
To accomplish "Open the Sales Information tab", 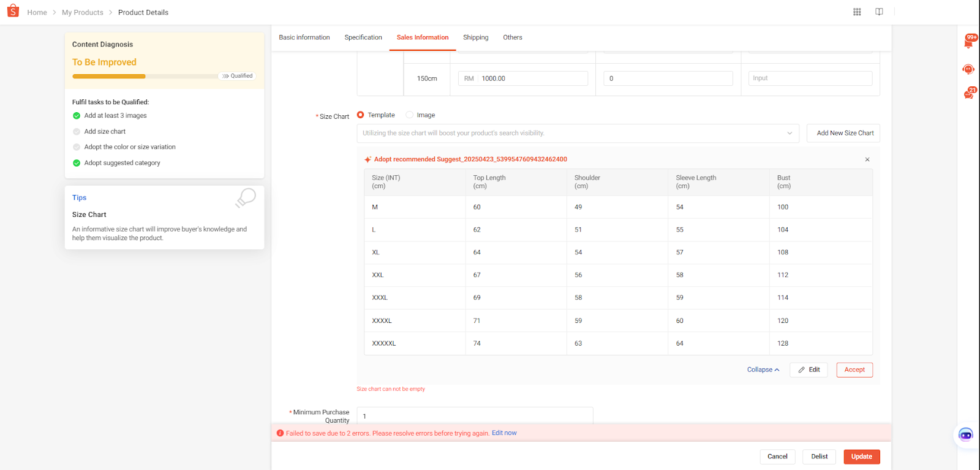I will click(x=423, y=37).
